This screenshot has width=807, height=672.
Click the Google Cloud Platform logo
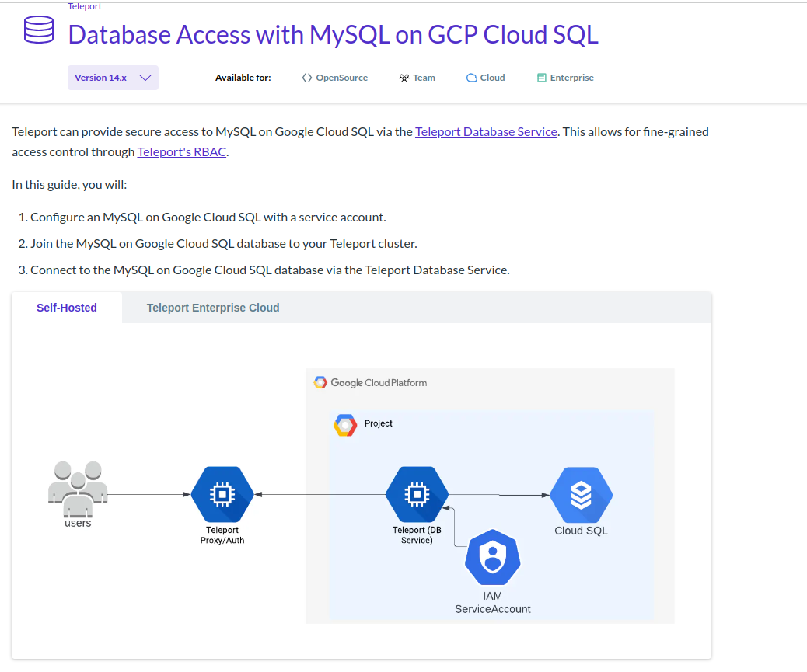coord(320,382)
